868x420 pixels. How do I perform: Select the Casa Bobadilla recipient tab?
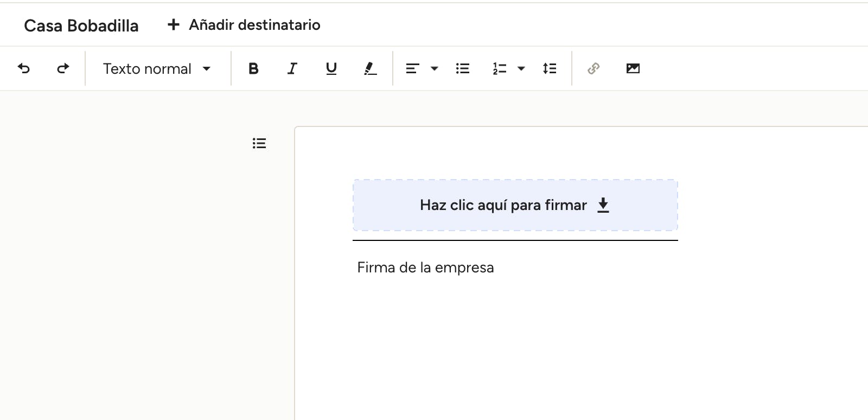(x=81, y=26)
